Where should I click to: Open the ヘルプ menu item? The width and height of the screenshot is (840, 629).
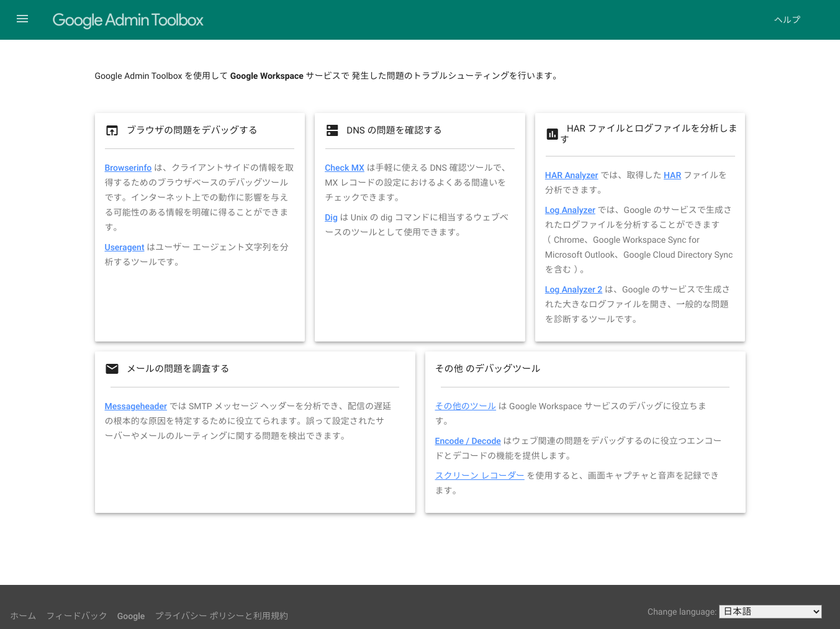pyautogui.click(x=787, y=19)
